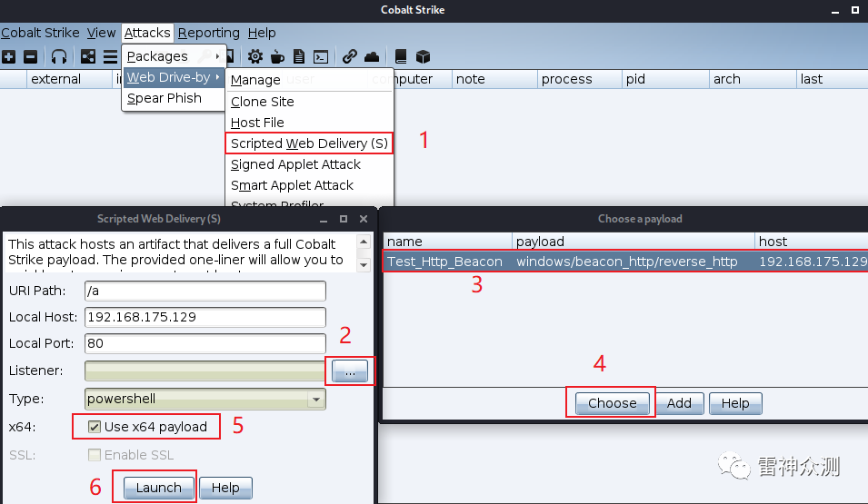The image size is (868, 504).
Task: Open Listeners via the headphones icon
Action: pos(59,56)
